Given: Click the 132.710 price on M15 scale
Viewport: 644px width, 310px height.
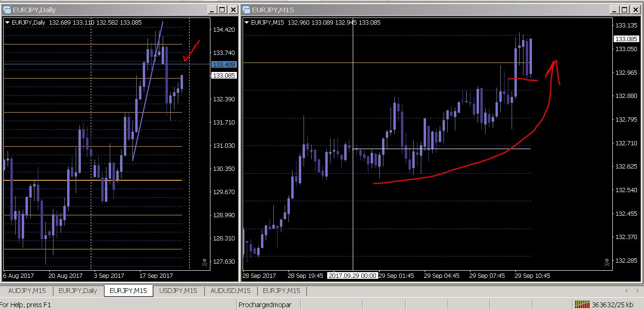Looking at the screenshot, I should 627,143.
